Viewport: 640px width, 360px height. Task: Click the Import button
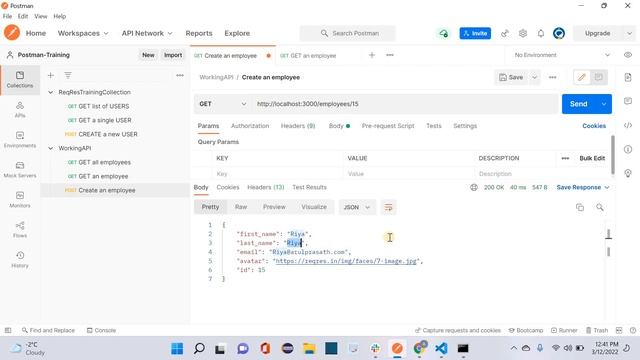173,55
